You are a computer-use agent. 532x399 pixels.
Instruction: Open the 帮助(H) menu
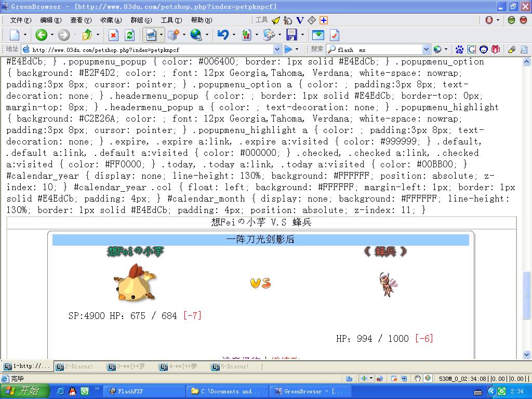pyautogui.click(x=202, y=20)
